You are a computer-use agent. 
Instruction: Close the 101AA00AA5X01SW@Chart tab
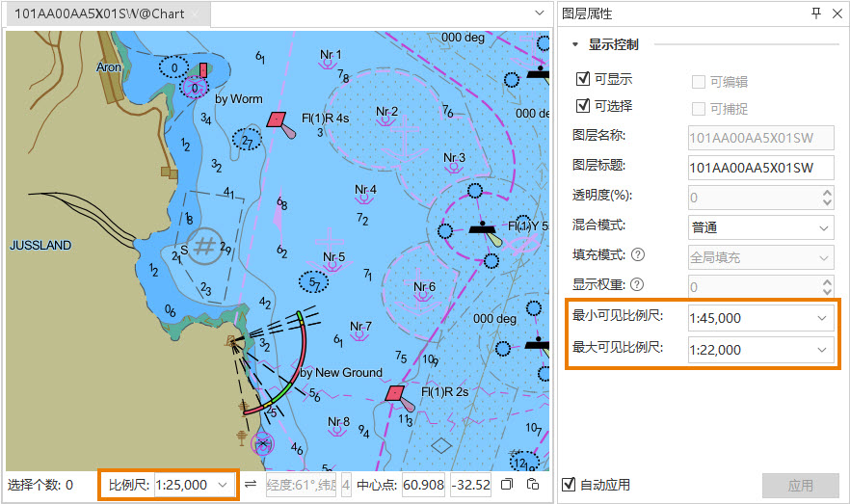[194, 14]
